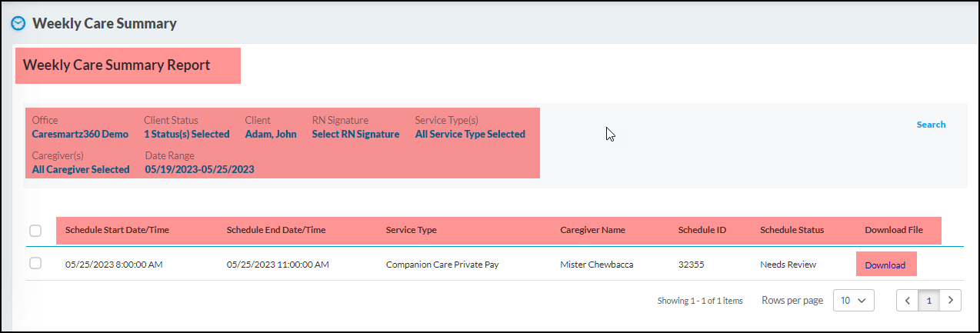Viewport: 980px width, 333px height.
Task: Open Client Adam, John selector
Action: [271, 135]
